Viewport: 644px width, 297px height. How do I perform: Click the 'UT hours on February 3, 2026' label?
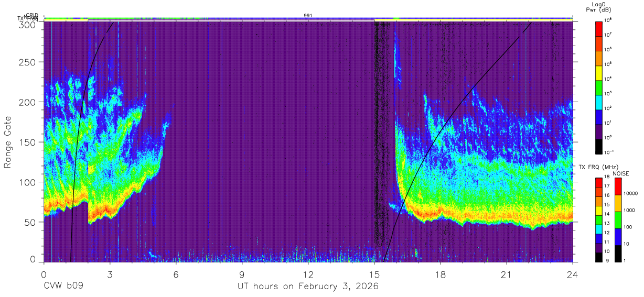coord(308,287)
